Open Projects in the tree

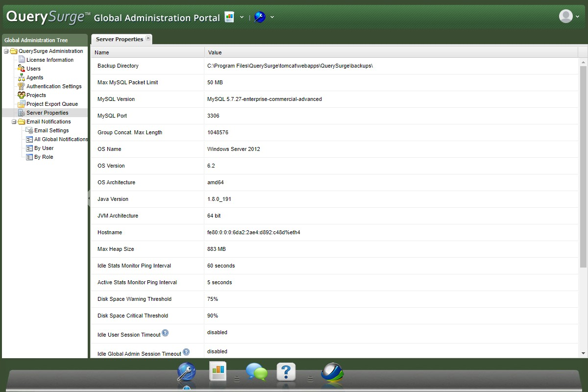[x=36, y=95]
